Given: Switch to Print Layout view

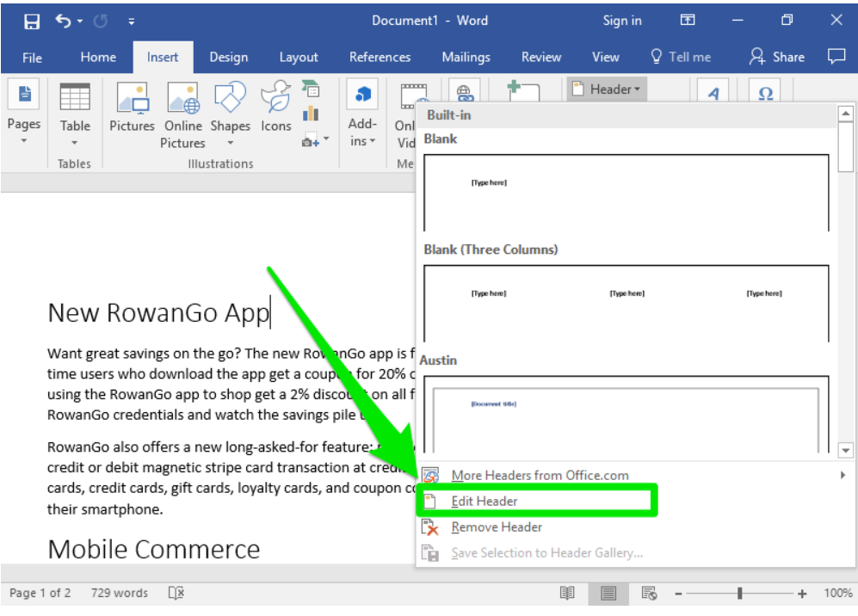Looking at the screenshot, I should pyautogui.click(x=608, y=593).
